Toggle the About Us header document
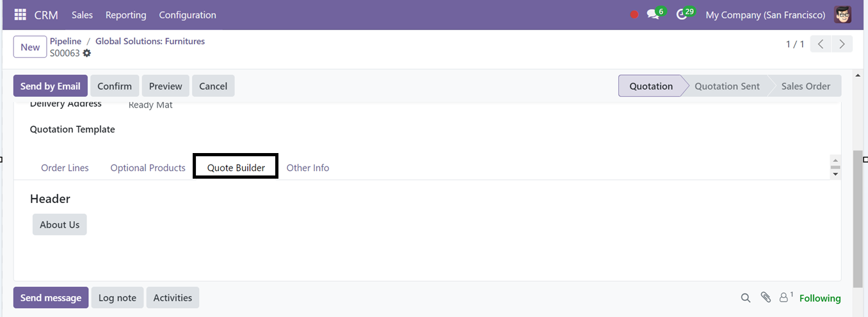 (x=60, y=225)
